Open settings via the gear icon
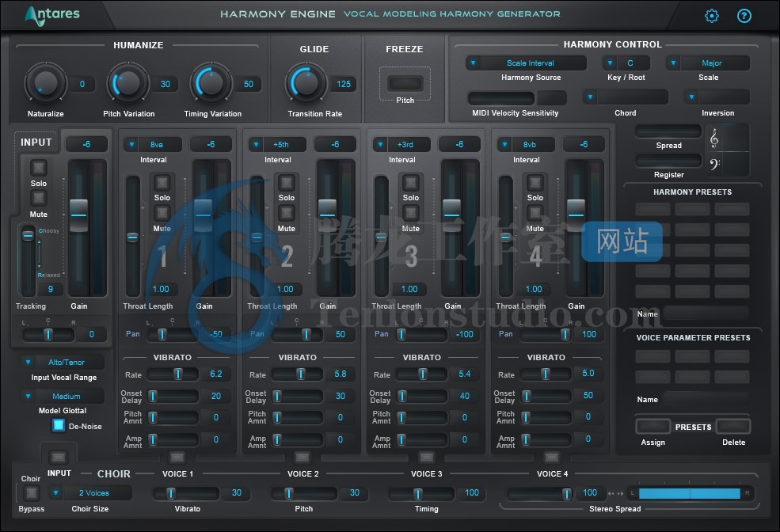Image resolution: width=780 pixels, height=532 pixels. coord(712,16)
